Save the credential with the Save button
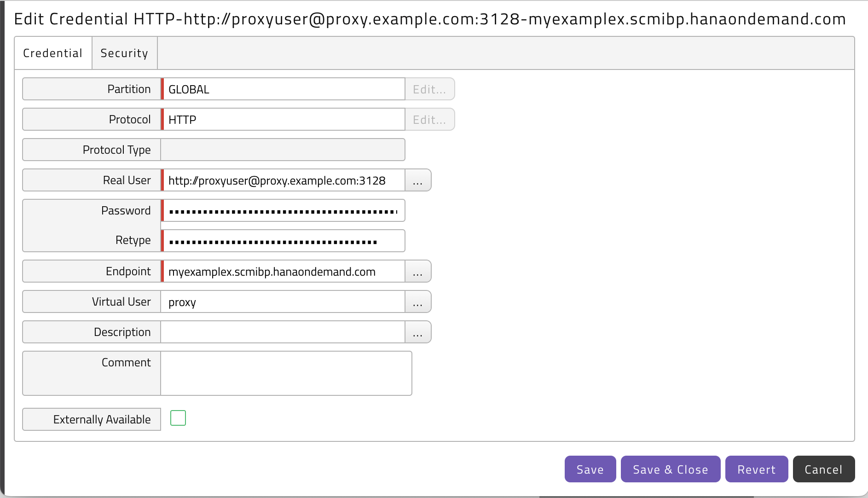 click(x=590, y=469)
